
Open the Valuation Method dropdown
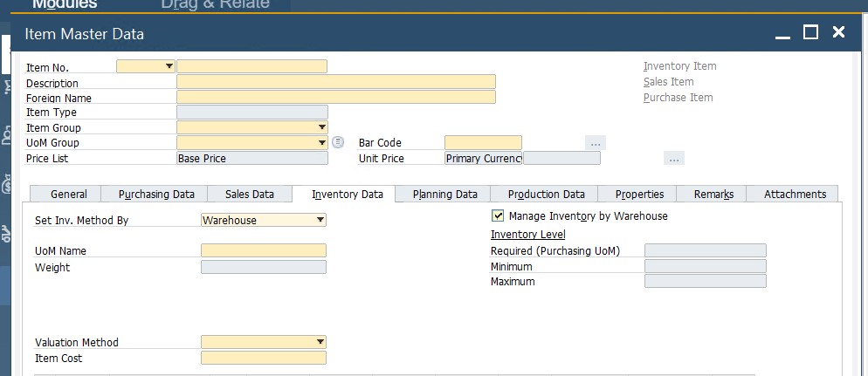pyautogui.click(x=320, y=342)
